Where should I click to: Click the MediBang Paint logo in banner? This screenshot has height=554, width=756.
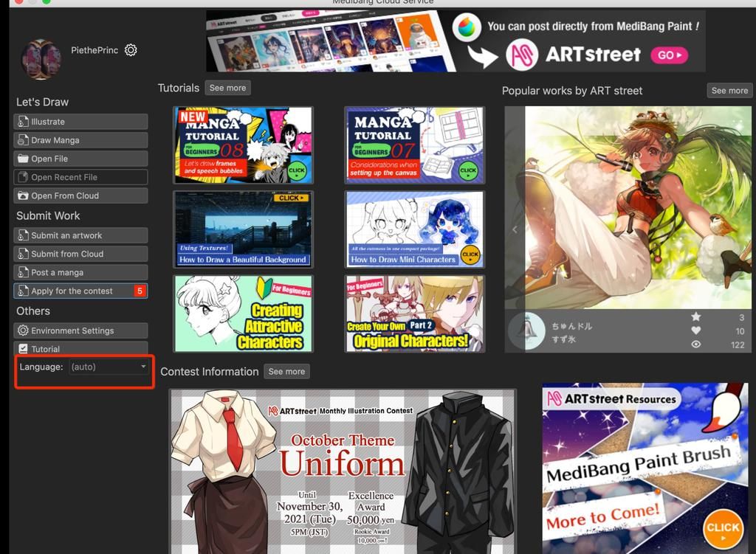pyautogui.click(x=467, y=27)
